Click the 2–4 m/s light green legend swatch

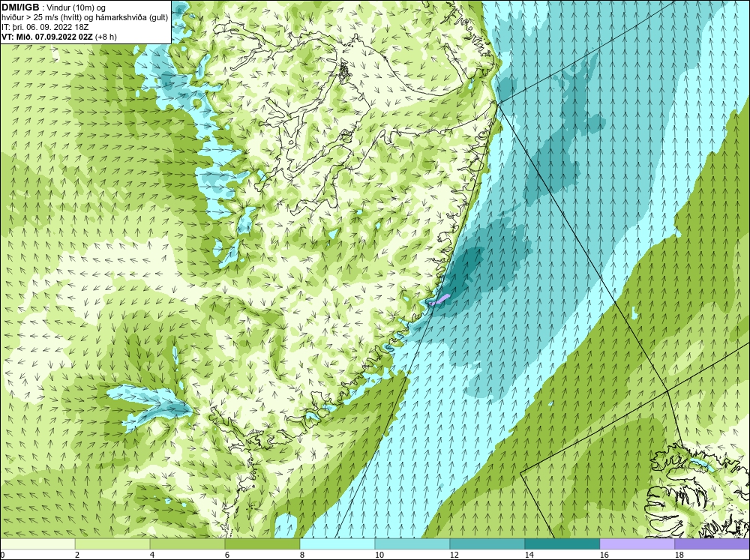click(x=112, y=544)
